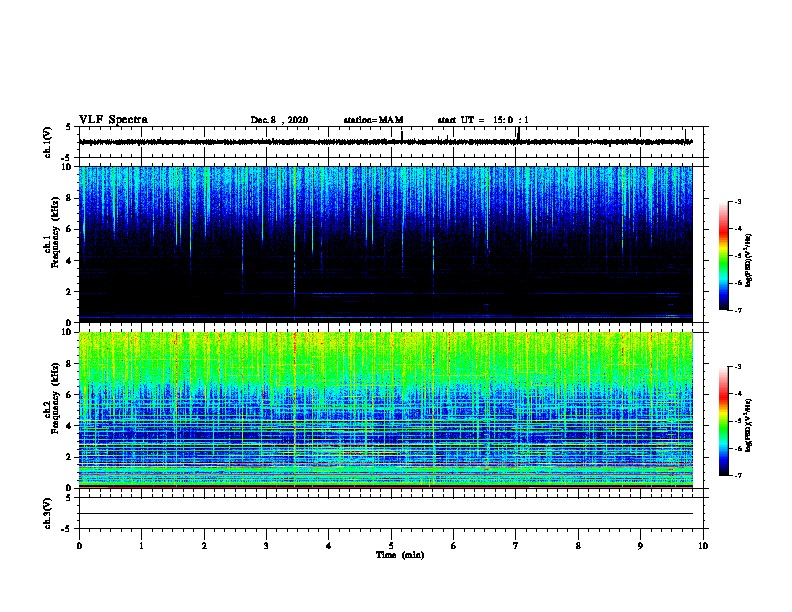This screenshot has width=792, height=612.
Task: Click the "4" tick on ch.2 frequency axis
Action: [x=69, y=426]
